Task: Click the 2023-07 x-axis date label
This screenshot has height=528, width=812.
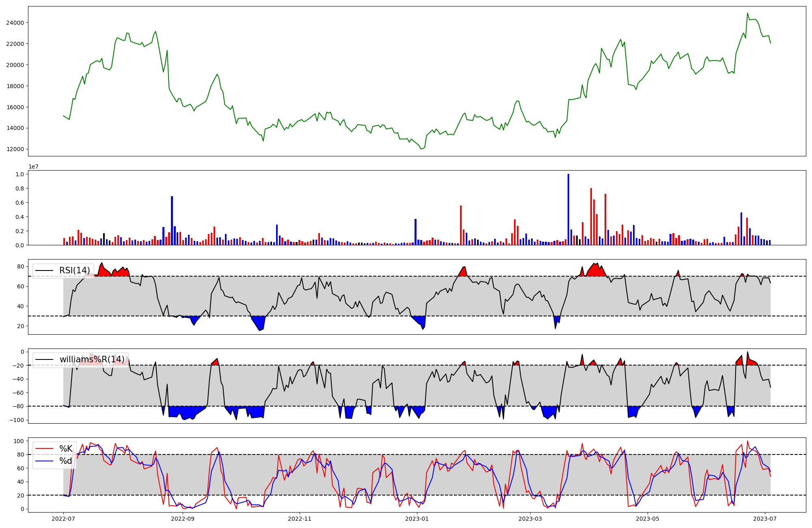Action: (x=765, y=519)
